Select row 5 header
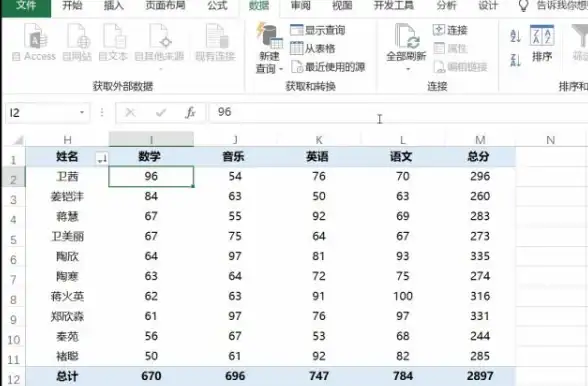 [x=13, y=239]
